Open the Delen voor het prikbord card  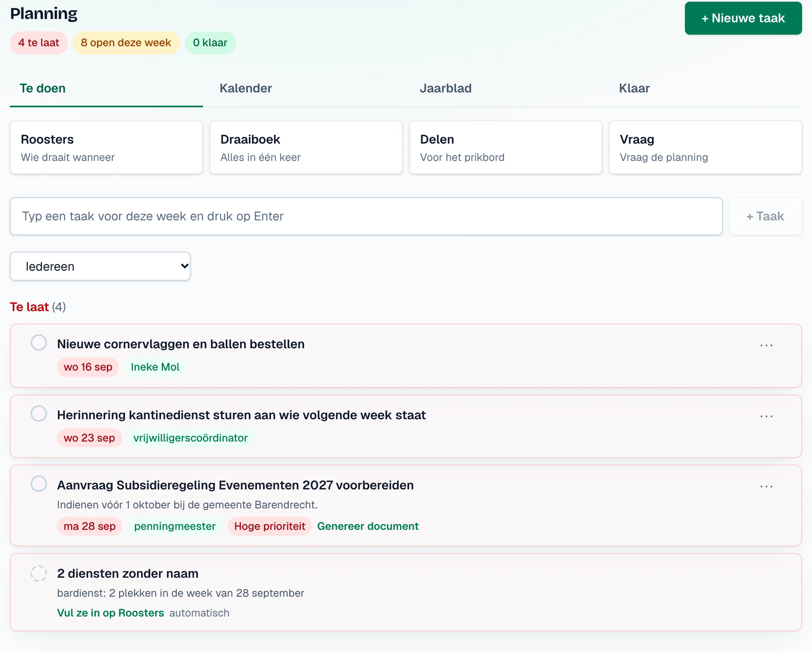pyautogui.click(x=506, y=147)
